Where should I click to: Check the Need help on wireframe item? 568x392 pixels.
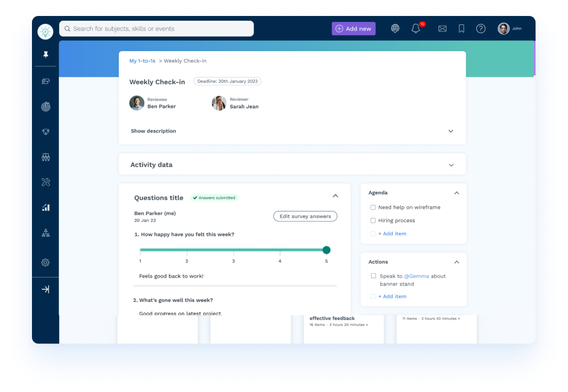pos(373,207)
